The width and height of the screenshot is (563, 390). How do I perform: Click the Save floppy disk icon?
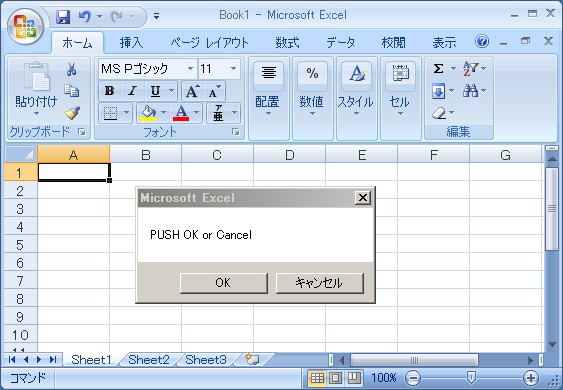[x=63, y=17]
